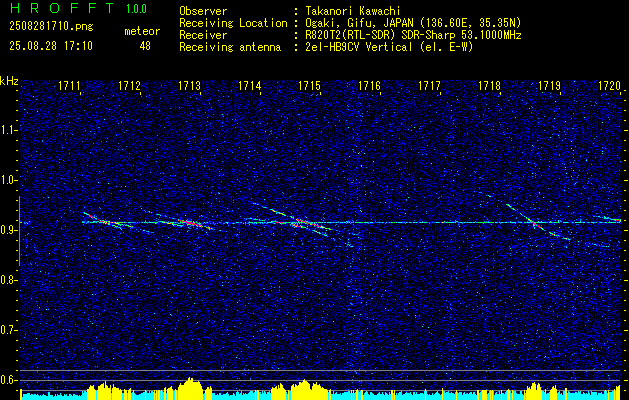This screenshot has width=629, height=400.
Task: Click version number 1.0.0
Action: tap(136, 9)
